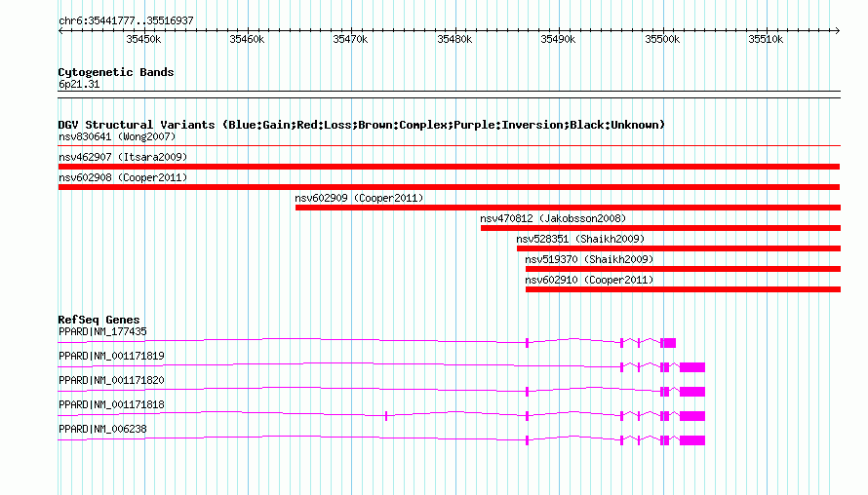
Task: Open variant nsv830641 (Wong2007) label
Action: [117, 136]
